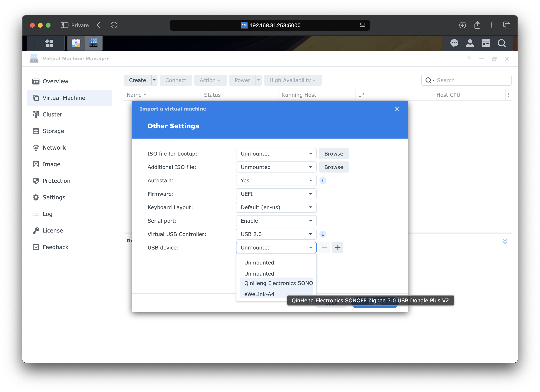Expand the Create button arrow menu
This screenshot has height=392, width=540.
[154, 80]
